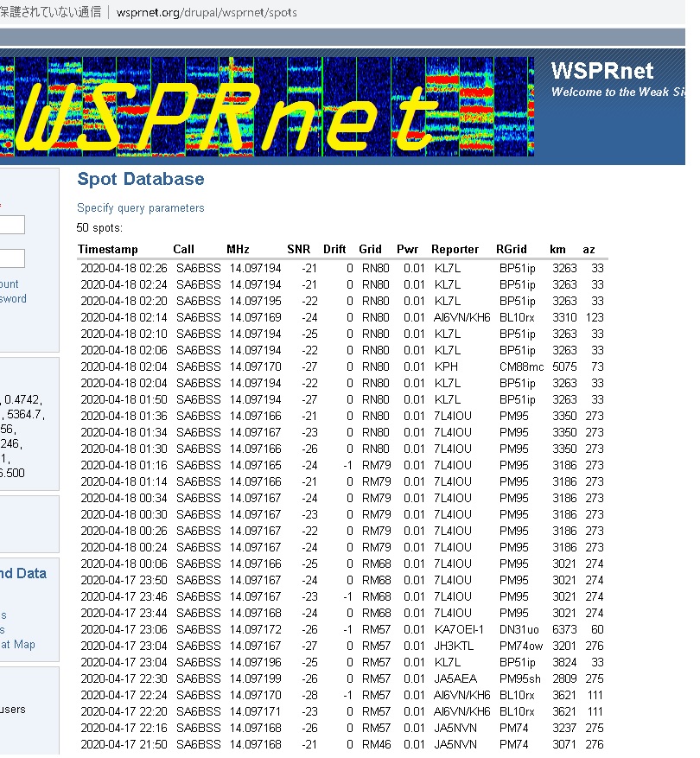The height and width of the screenshot is (758, 700).
Task: Click the Spot Database page heading
Action: (x=139, y=179)
